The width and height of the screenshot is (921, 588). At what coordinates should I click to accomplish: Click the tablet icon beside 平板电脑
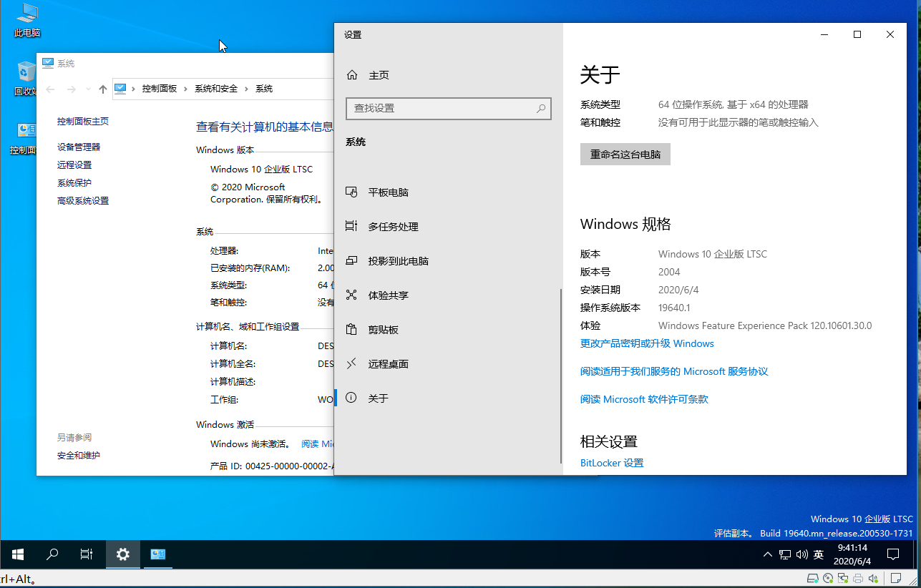coord(351,192)
